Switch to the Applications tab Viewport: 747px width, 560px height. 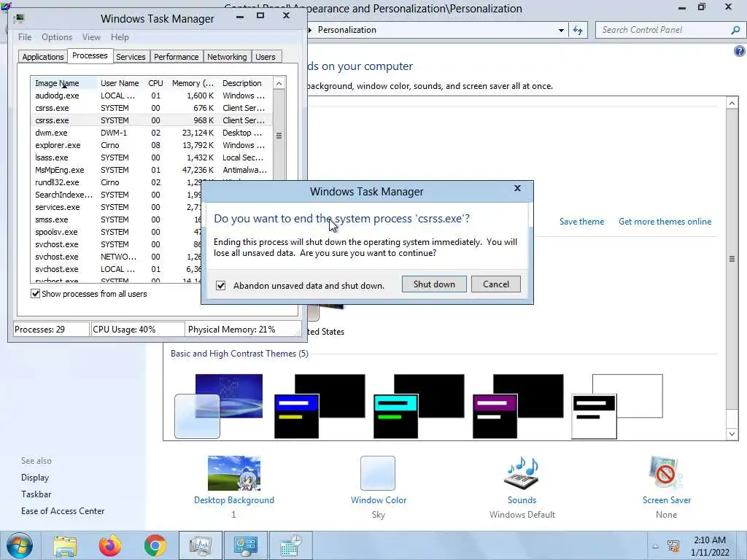43,57
